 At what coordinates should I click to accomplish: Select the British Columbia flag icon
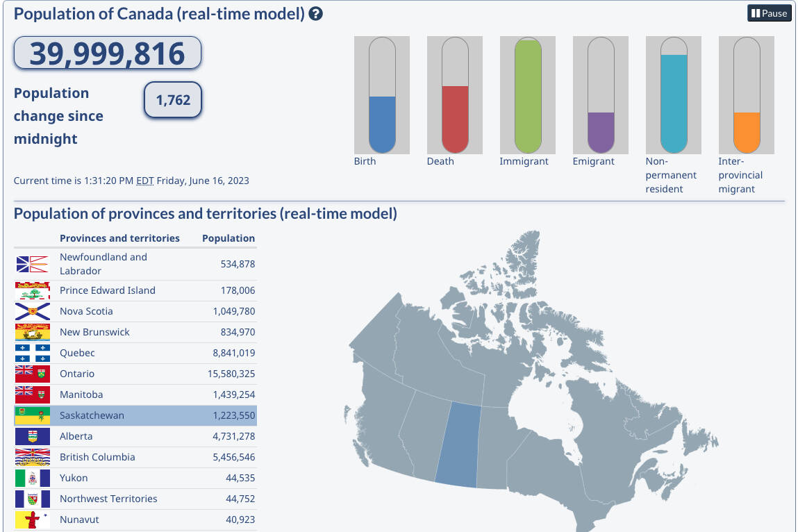click(x=32, y=457)
